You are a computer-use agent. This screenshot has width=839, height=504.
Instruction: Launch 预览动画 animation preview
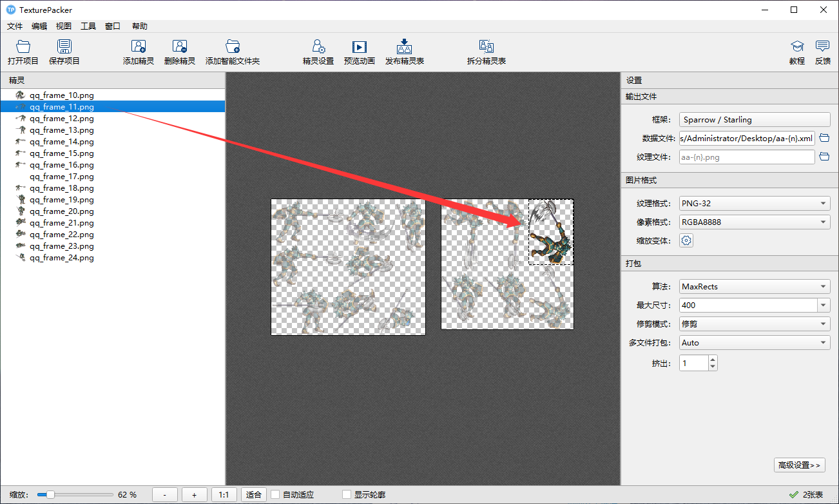(359, 47)
